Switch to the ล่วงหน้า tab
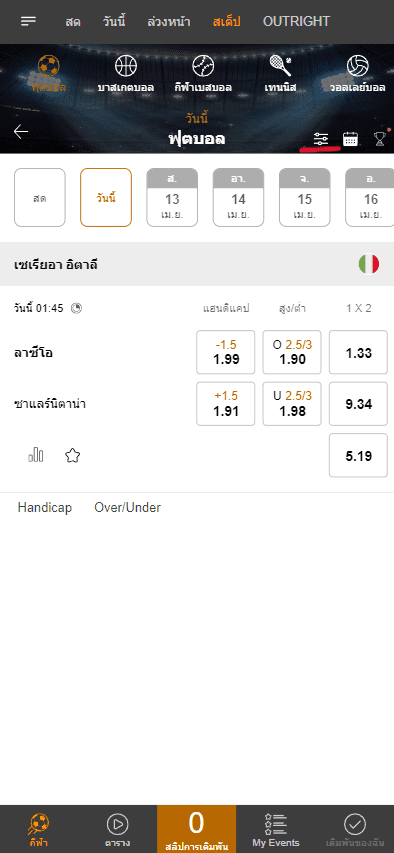The height and width of the screenshot is (853, 394). click(169, 22)
